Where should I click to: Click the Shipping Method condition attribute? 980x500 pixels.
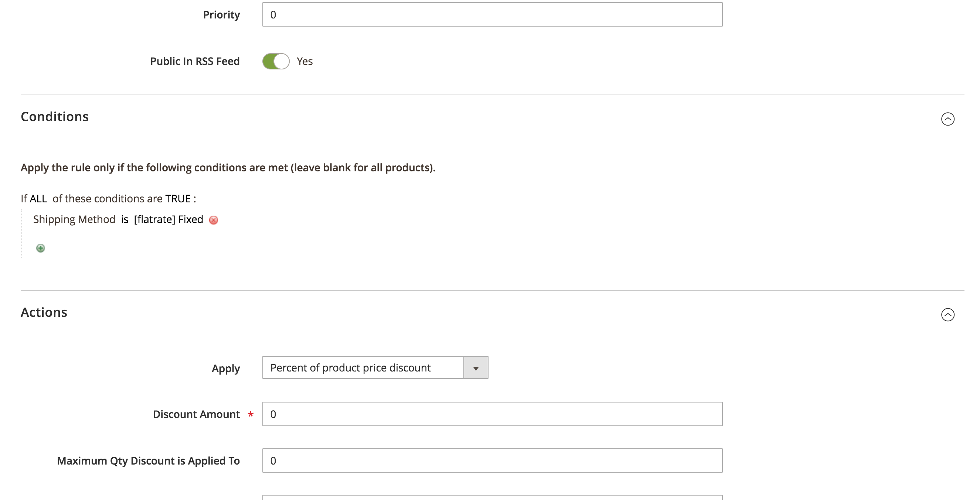coord(74,219)
